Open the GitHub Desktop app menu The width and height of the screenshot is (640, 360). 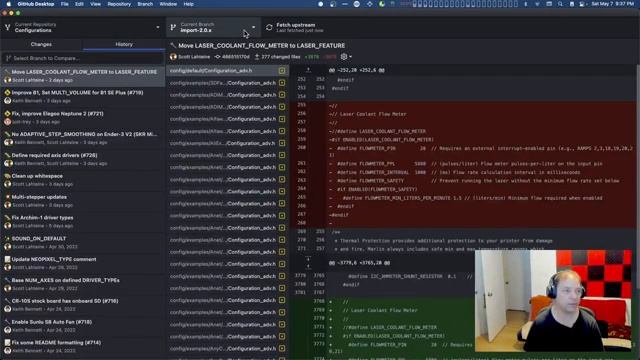click(x=36, y=4)
